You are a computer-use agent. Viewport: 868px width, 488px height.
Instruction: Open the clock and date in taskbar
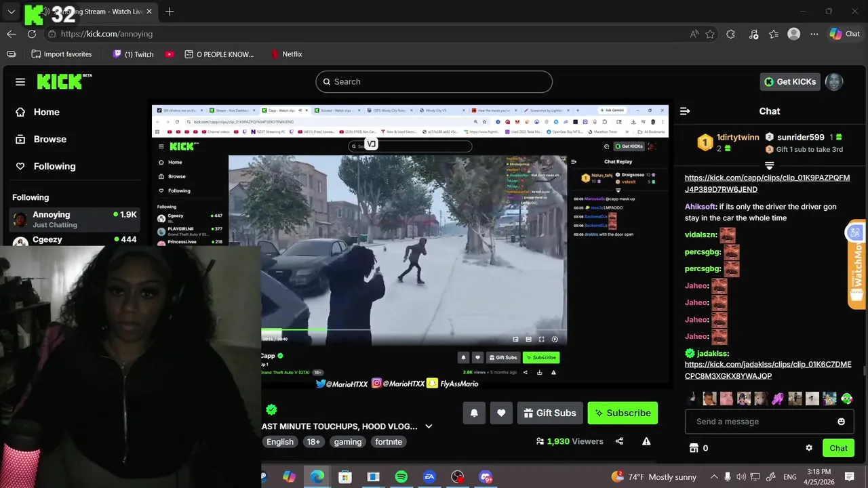tap(819, 477)
